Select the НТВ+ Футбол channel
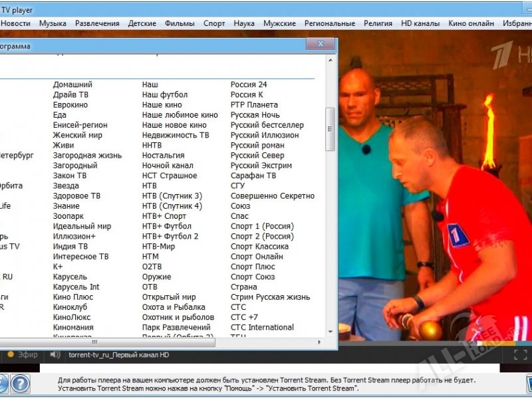The height and width of the screenshot is (399, 532). click(166, 226)
